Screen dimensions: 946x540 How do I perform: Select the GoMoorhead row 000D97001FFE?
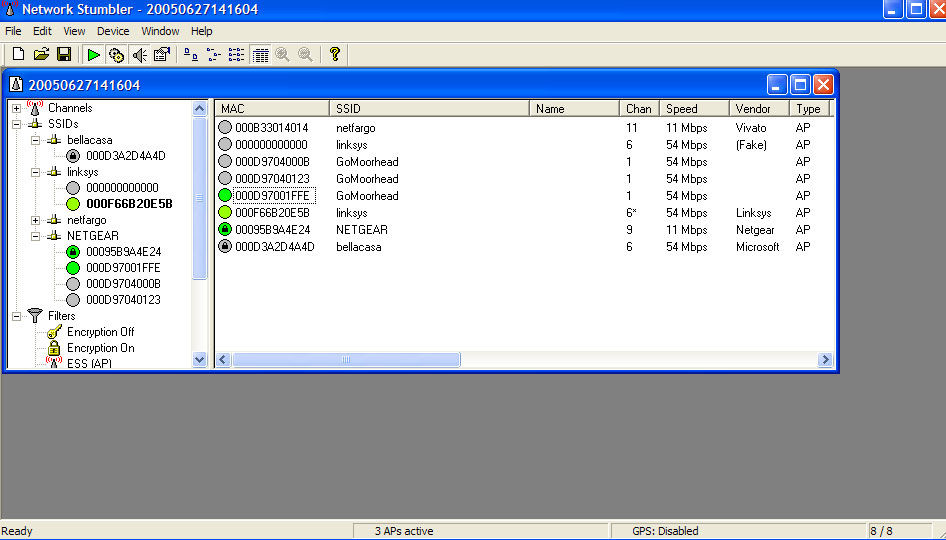point(525,195)
